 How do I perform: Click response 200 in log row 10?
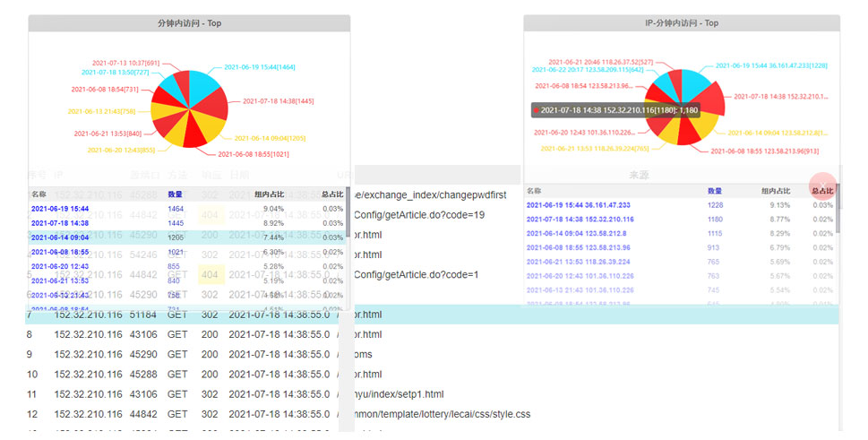pyautogui.click(x=210, y=375)
